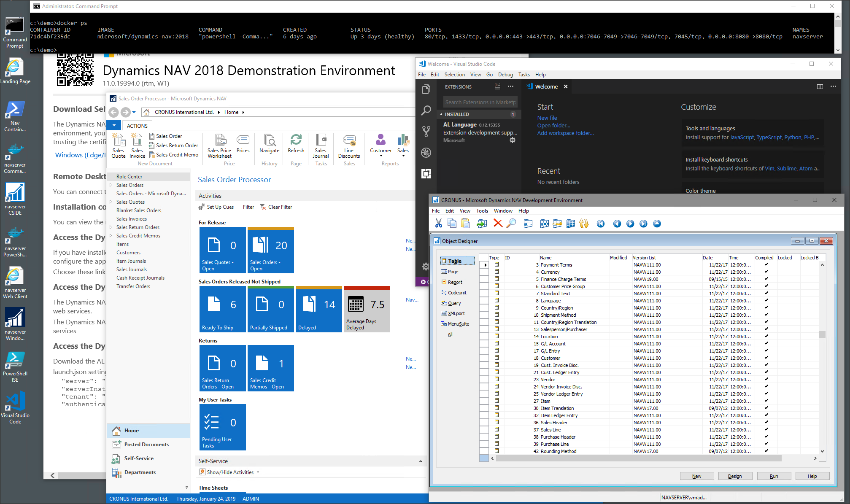The height and width of the screenshot is (504, 850).
Task: Click Compiled checkmark for Vendor table row
Action: (766, 380)
